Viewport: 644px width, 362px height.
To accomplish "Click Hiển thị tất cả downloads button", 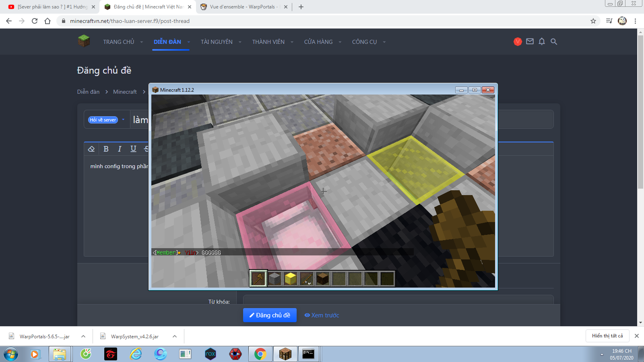I will tap(607, 336).
